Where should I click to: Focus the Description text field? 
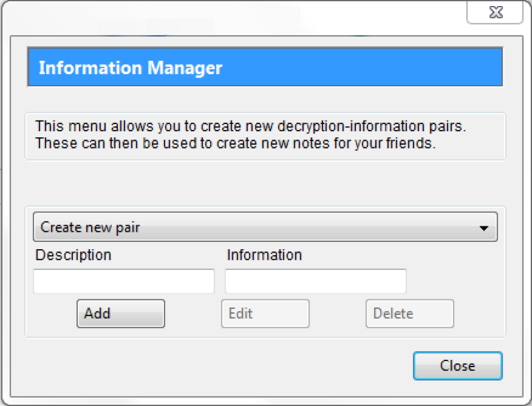[124, 281]
